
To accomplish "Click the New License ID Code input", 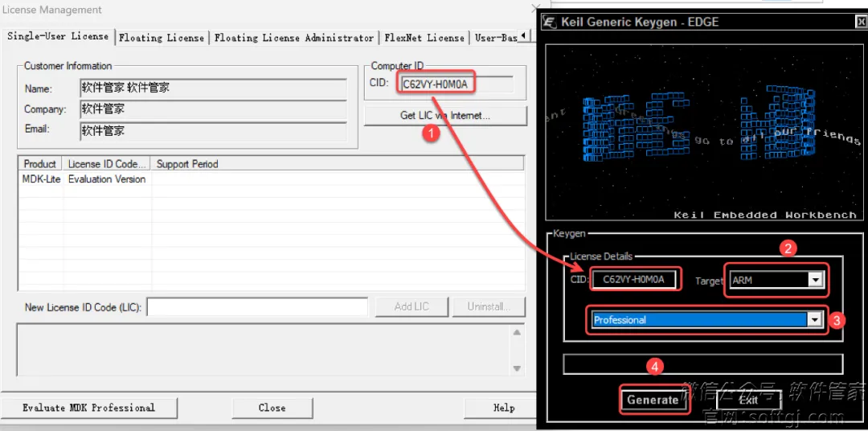I will point(257,307).
